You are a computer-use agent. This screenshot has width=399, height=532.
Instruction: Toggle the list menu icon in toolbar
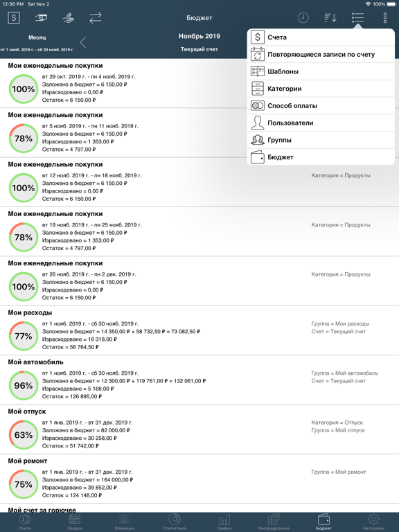[x=357, y=17]
